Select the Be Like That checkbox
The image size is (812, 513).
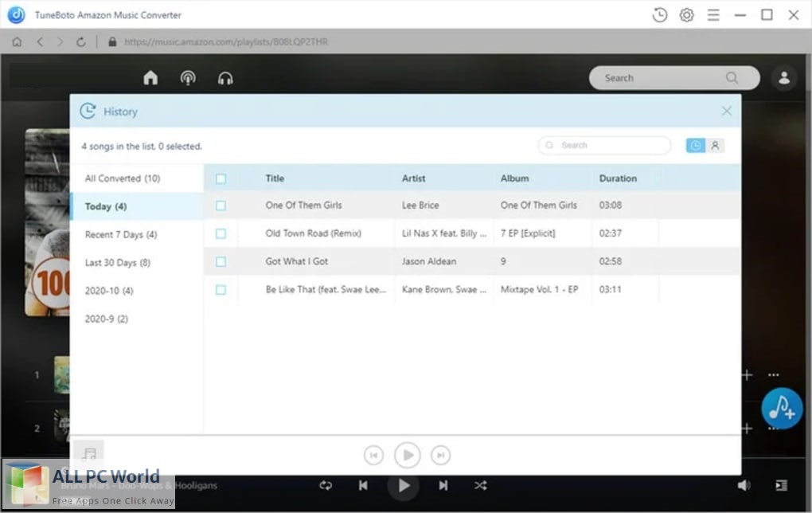pyautogui.click(x=221, y=290)
